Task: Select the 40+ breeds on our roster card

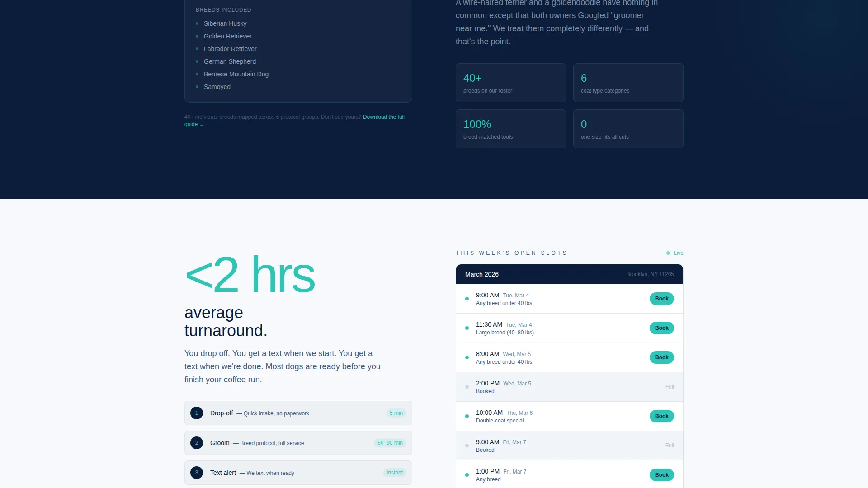Action: [511, 83]
